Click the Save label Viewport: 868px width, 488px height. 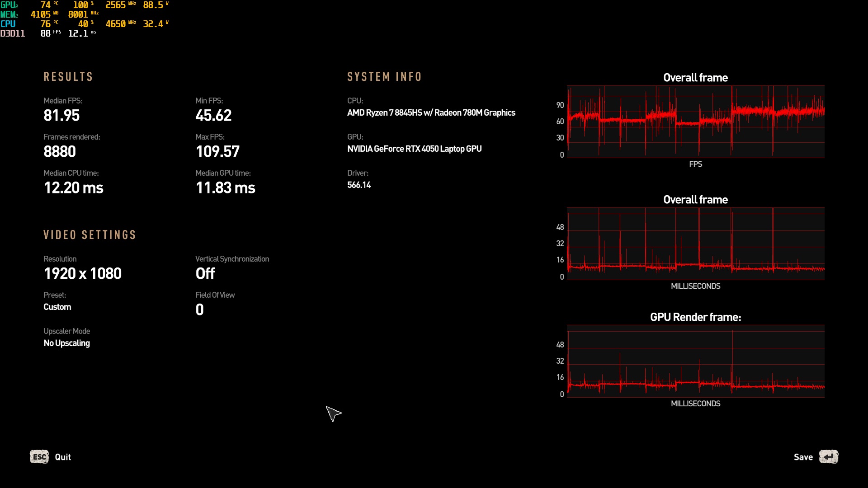(803, 457)
